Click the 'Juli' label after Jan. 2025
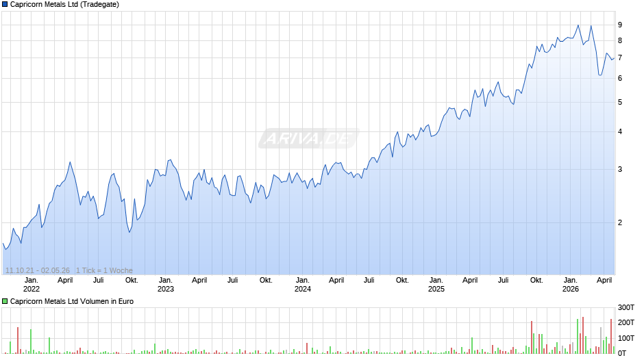The height and width of the screenshot is (360, 644). 503,281
